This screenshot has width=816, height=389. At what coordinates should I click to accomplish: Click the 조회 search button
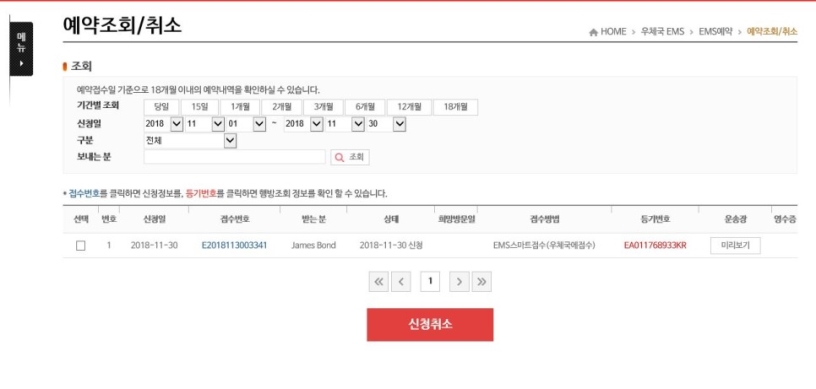coord(350,157)
